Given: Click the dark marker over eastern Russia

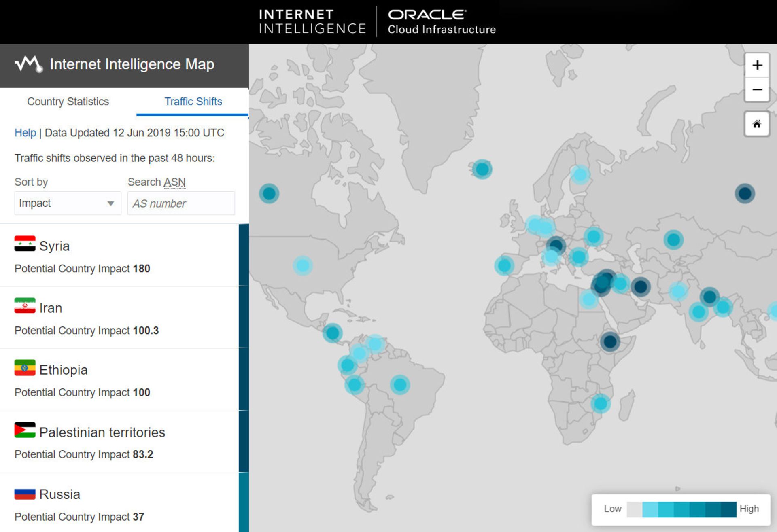Looking at the screenshot, I should point(745,193).
